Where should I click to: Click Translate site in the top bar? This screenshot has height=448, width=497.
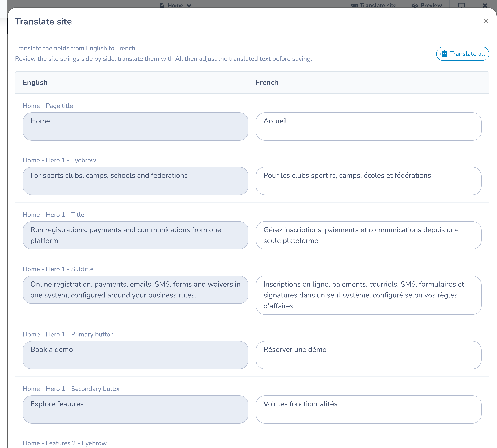click(x=373, y=5)
